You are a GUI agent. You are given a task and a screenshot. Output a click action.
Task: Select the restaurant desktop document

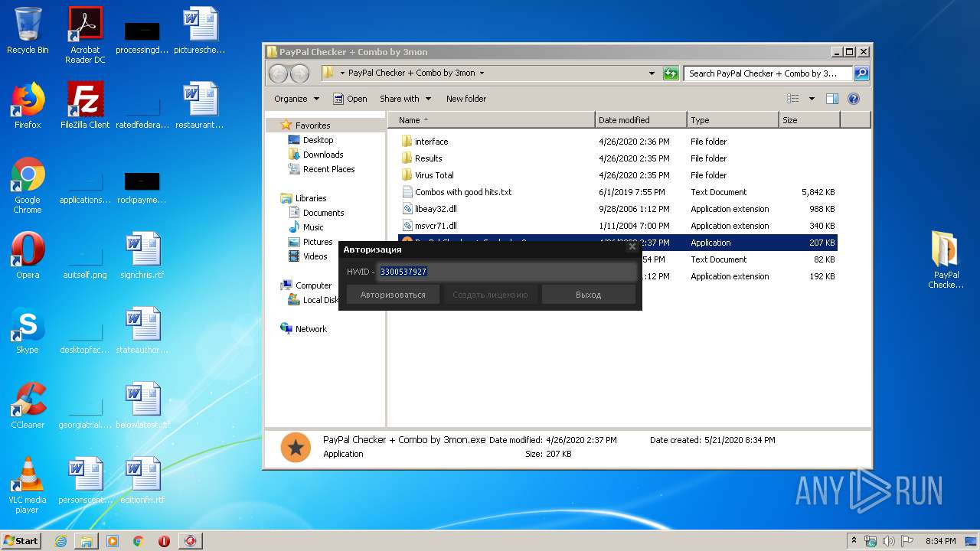point(200,106)
